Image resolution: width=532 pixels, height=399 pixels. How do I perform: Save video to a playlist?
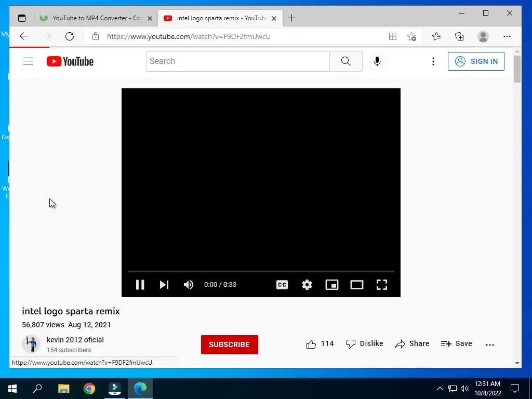click(x=456, y=344)
